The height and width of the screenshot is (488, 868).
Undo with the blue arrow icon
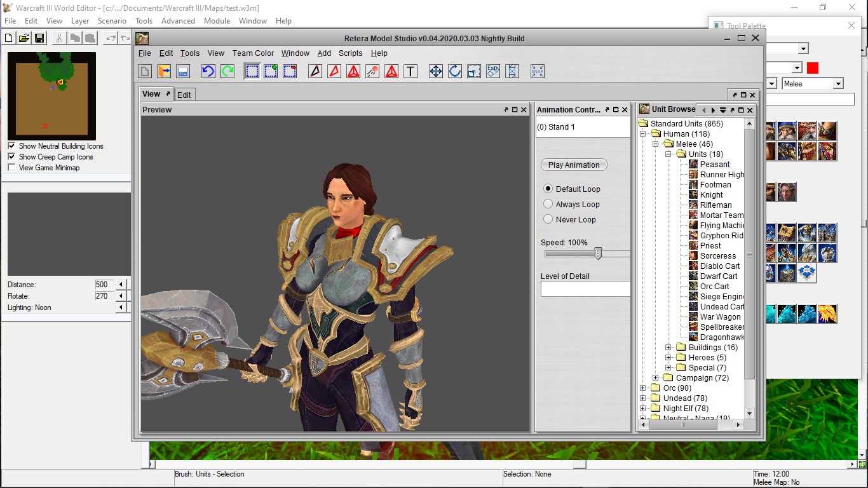tap(208, 71)
